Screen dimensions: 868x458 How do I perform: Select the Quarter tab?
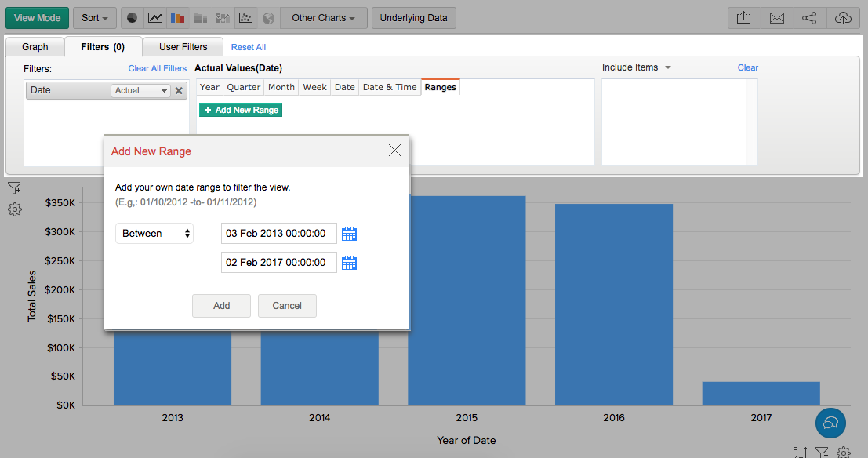pyautogui.click(x=243, y=87)
